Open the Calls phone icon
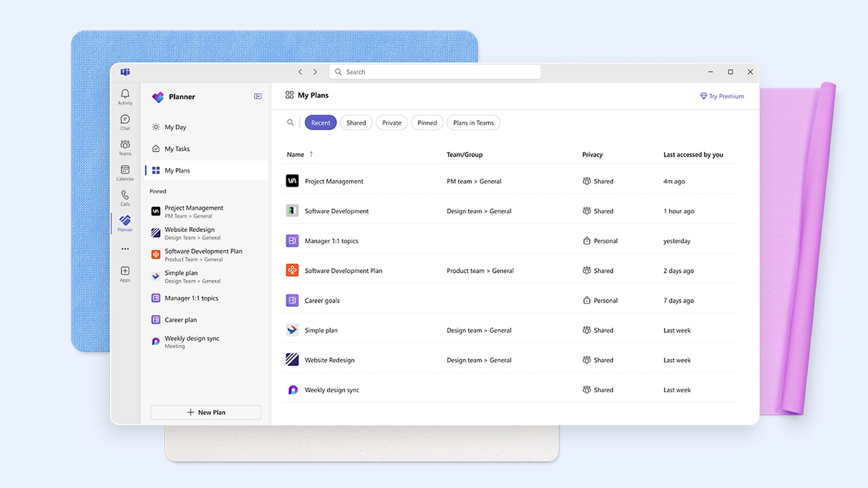Screen dimensions: 868x488 click(x=125, y=195)
